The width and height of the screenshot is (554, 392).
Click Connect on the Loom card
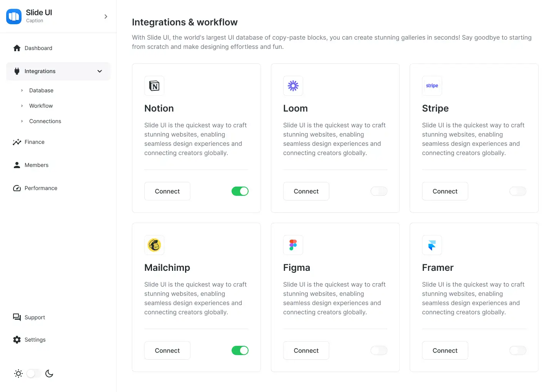tap(306, 191)
